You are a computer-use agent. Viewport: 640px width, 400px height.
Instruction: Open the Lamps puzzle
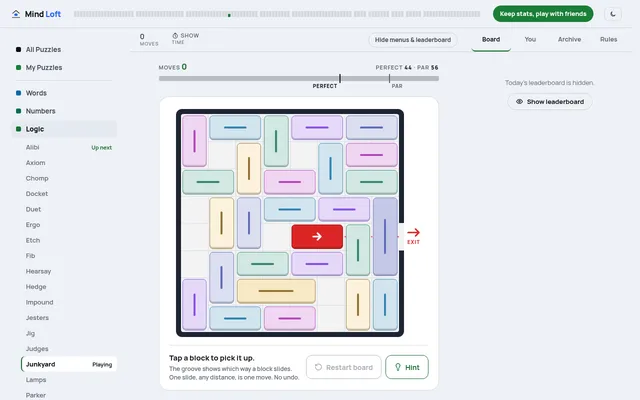[x=36, y=380]
